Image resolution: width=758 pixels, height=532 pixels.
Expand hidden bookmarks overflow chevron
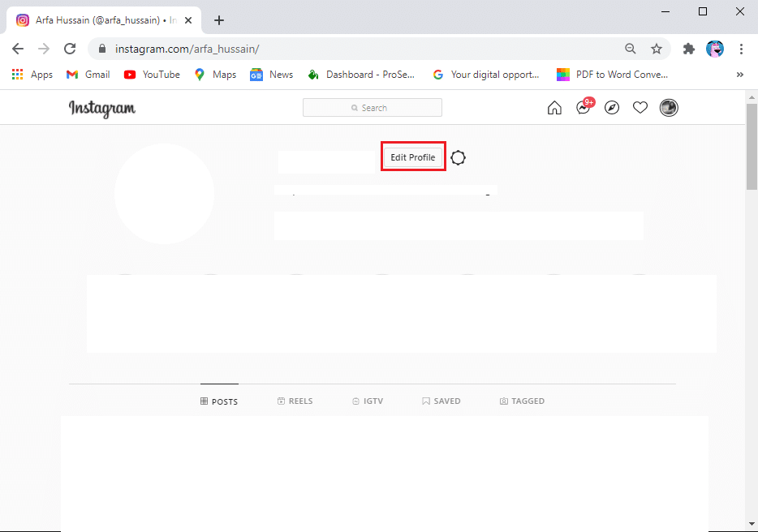[740, 75]
